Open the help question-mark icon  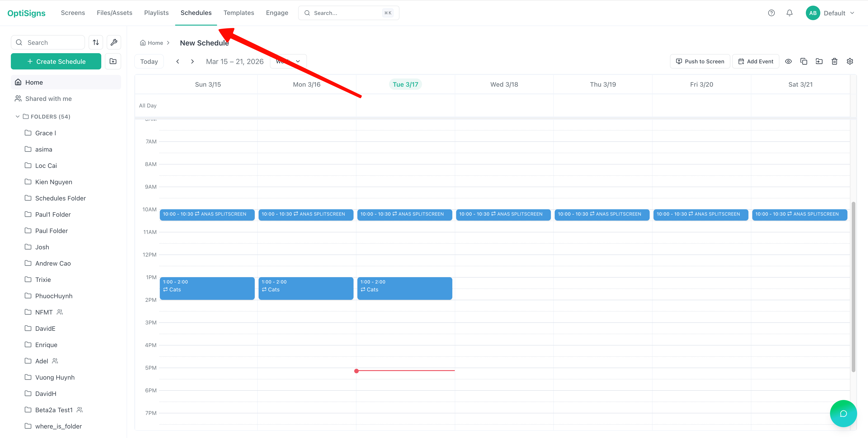(771, 13)
